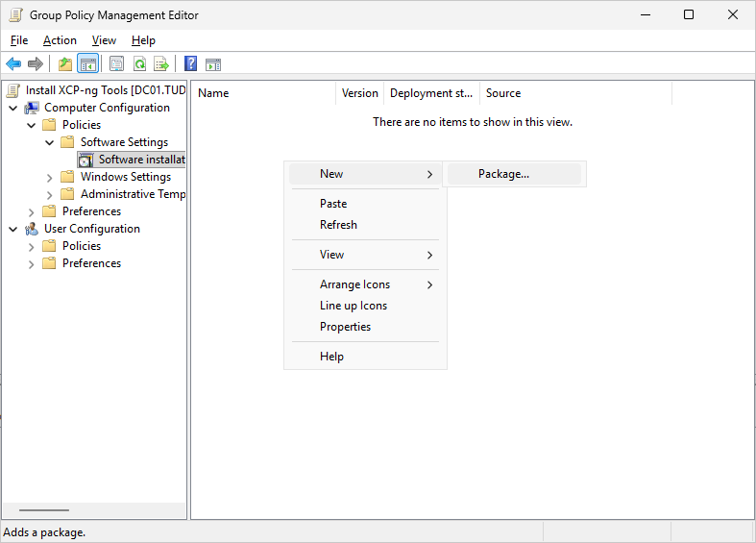The height and width of the screenshot is (543, 756).
Task: Choose Line up Icons in the context menu
Action: point(365,306)
